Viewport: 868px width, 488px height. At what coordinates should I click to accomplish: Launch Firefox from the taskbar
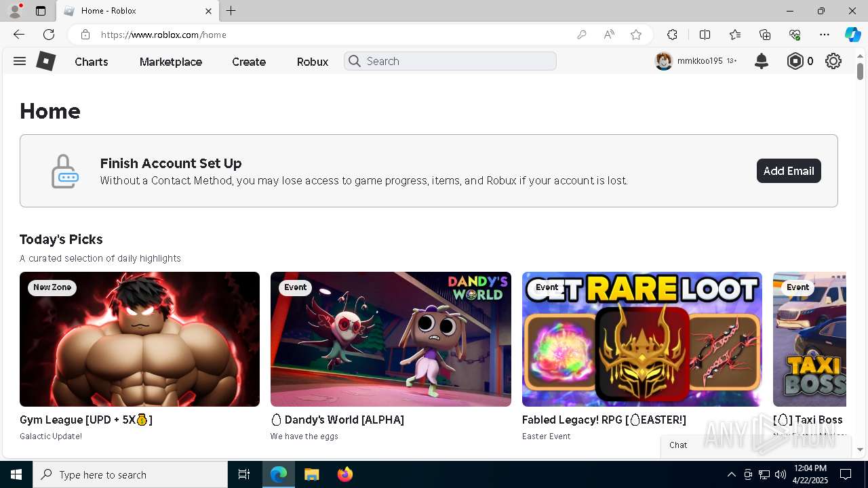345,474
